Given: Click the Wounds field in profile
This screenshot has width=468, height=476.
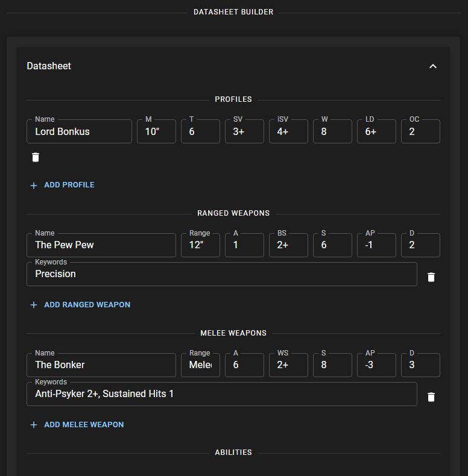Looking at the screenshot, I should click(x=332, y=131).
